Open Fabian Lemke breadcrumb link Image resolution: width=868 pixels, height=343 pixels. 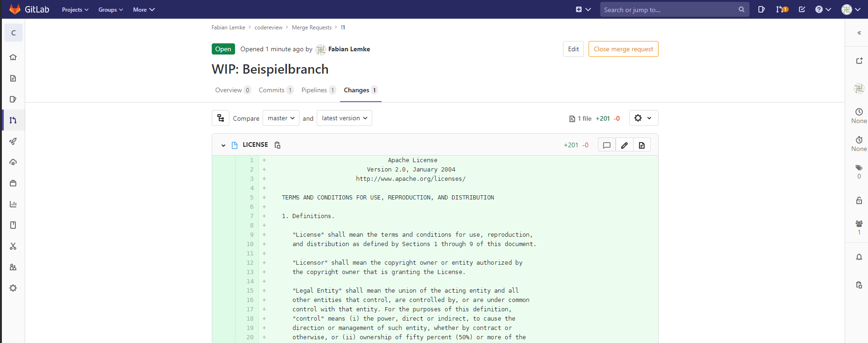click(x=228, y=27)
